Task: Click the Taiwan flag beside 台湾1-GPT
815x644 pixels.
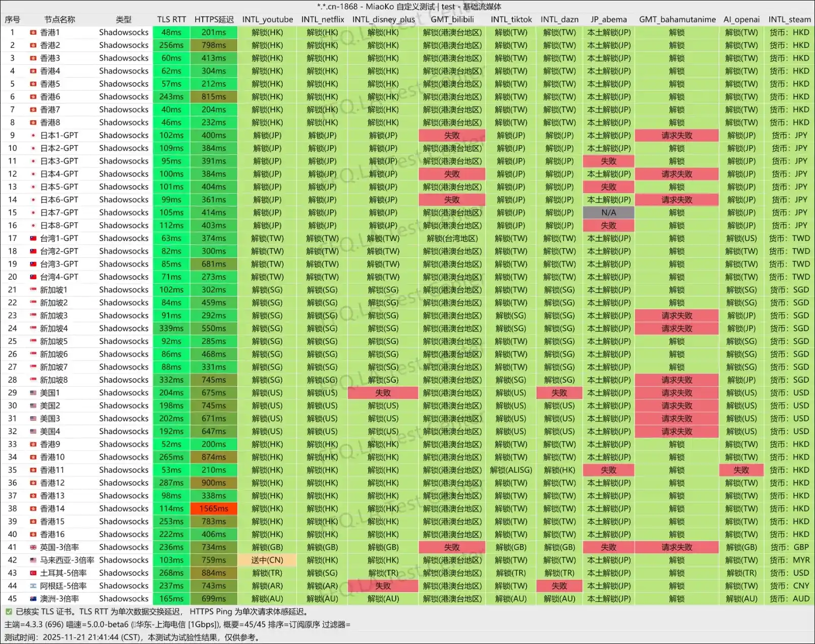Action: (x=33, y=238)
